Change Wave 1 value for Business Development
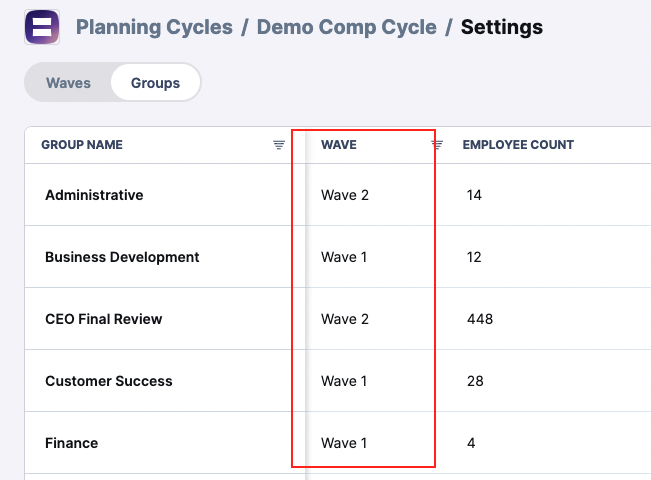Viewport: 651px width, 480px height. tap(344, 257)
